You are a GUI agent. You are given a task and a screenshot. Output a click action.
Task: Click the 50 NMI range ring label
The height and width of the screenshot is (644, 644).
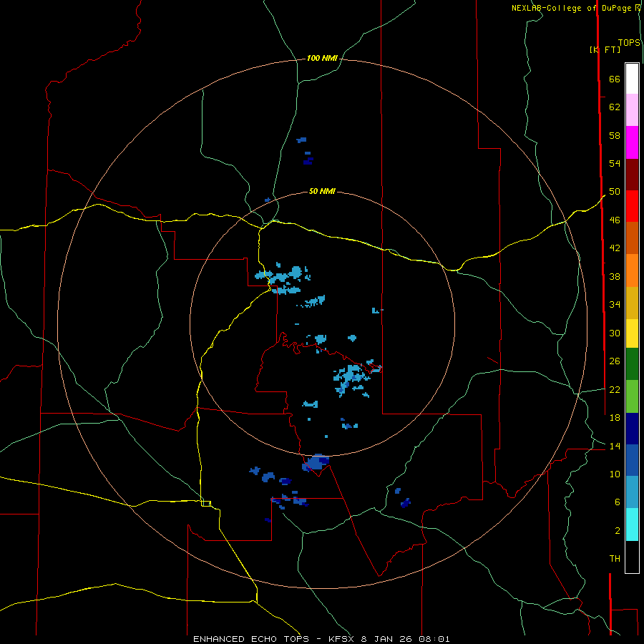point(322,191)
